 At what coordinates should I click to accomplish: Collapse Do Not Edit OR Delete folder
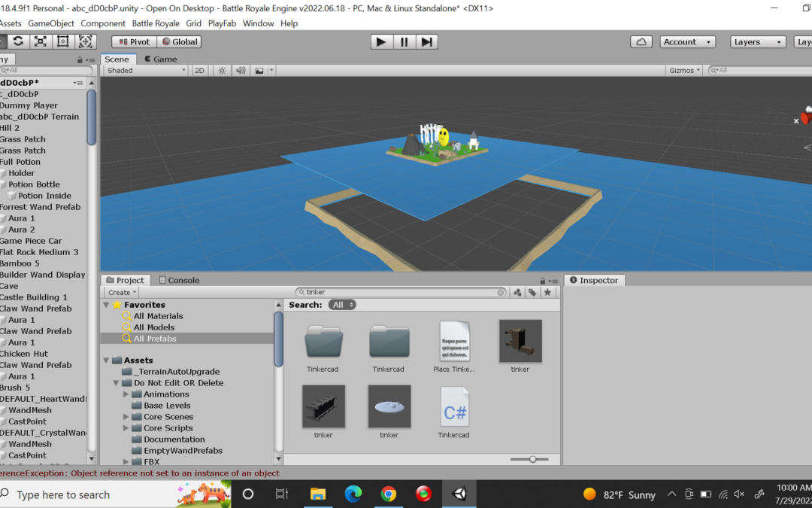pyautogui.click(x=116, y=383)
